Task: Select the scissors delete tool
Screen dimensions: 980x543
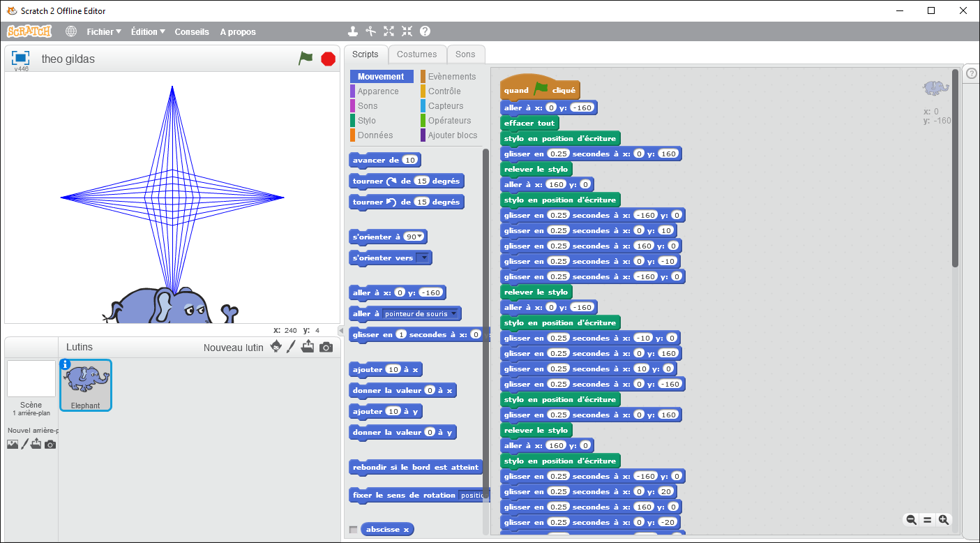Action: click(371, 31)
